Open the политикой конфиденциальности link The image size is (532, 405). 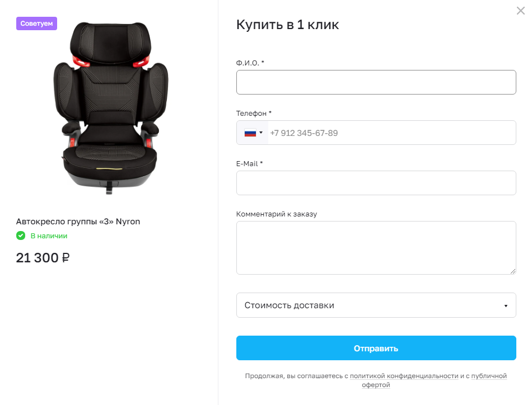coord(404,376)
